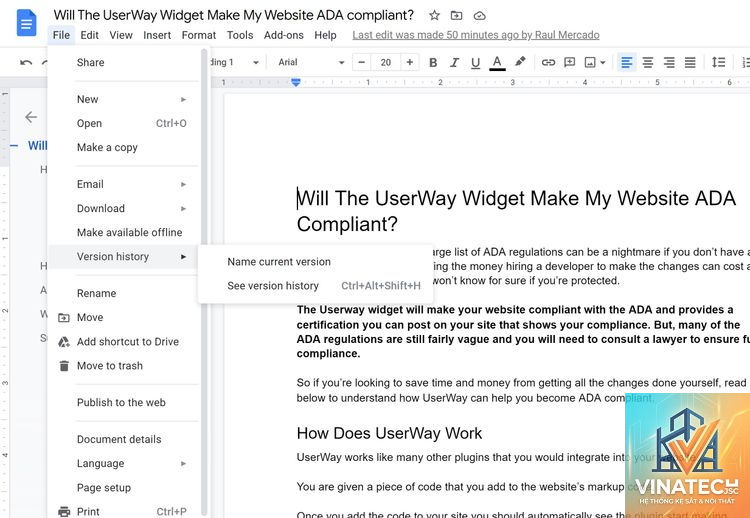This screenshot has width=750, height=518.
Task: Check cloud save status icon
Action: pos(480,16)
